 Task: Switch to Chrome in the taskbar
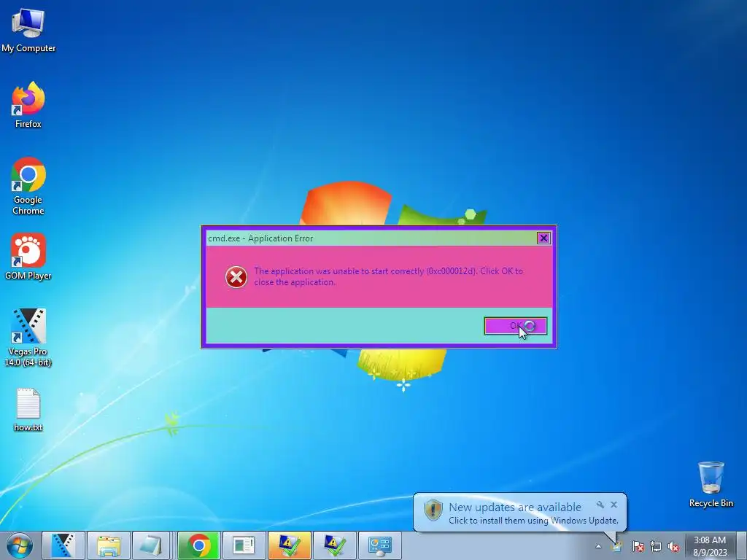tap(199, 545)
